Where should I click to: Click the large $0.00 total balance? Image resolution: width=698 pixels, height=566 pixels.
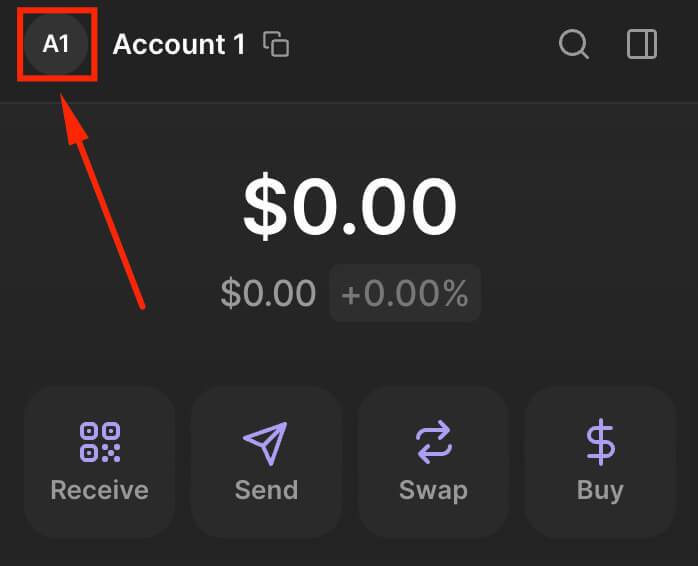[x=349, y=208]
